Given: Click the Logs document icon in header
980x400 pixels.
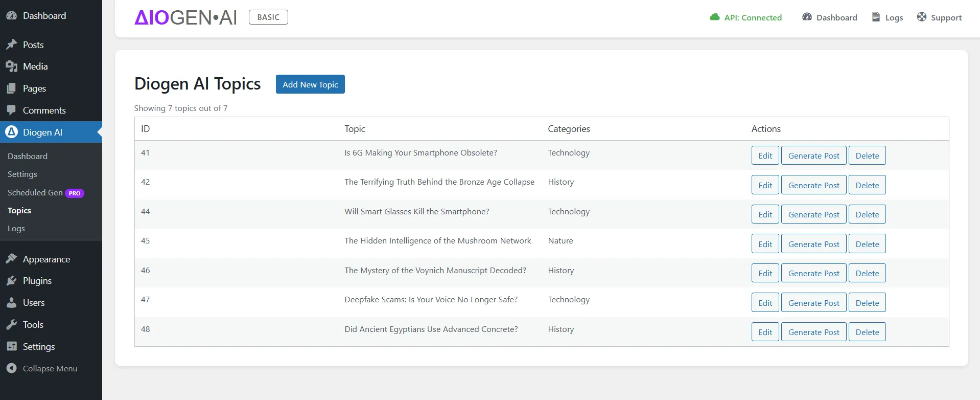Looking at the screenshot, I should (876, 17).
